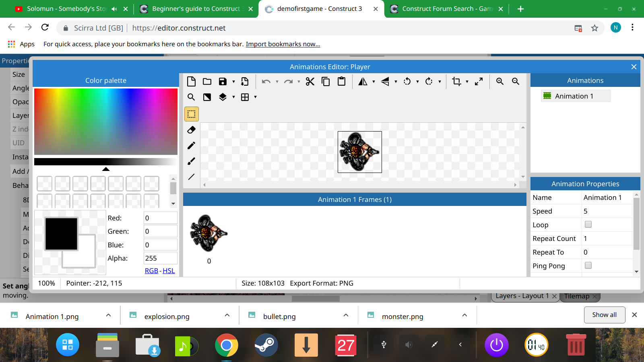Select the Pencil tool

[191, 145]
